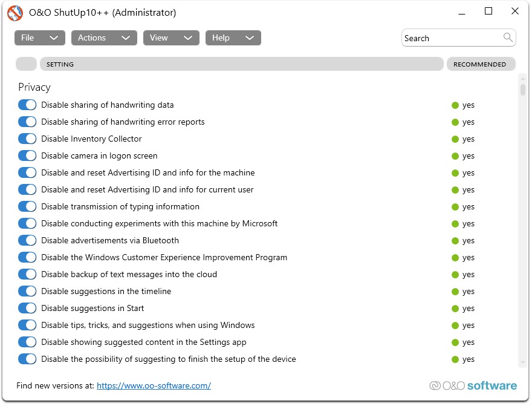The height and width of the screenshot is (406, 532).
Task: Toggle Disable suggestions in the timeline
Action: (27, 292)
